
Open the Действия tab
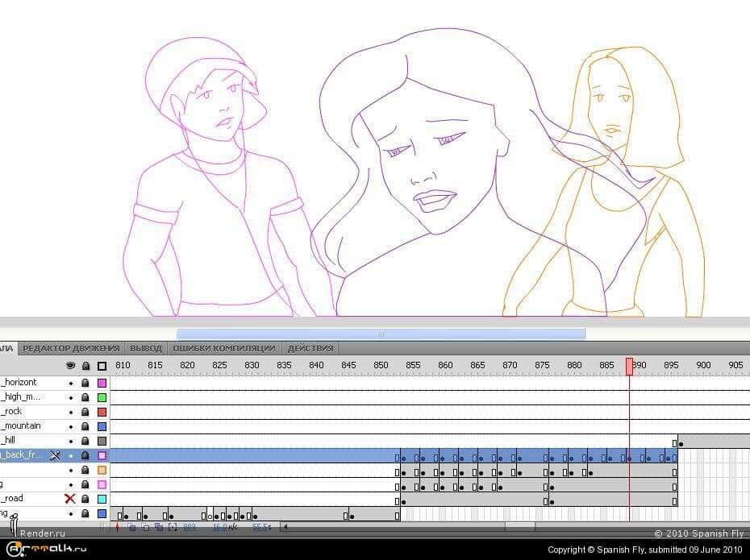pos(310,348)
